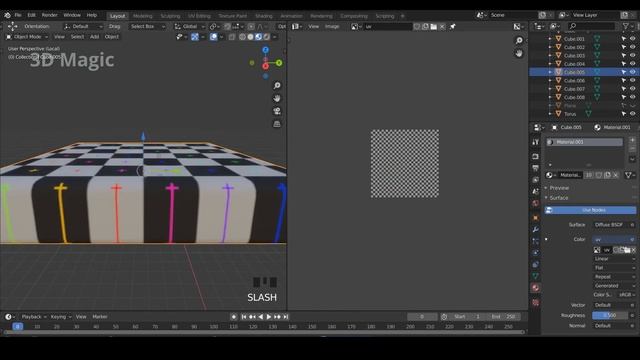Click the image editor pan hand icon
Image resolution: width=640 pixels, height=360 pixels.
[519, 53]
